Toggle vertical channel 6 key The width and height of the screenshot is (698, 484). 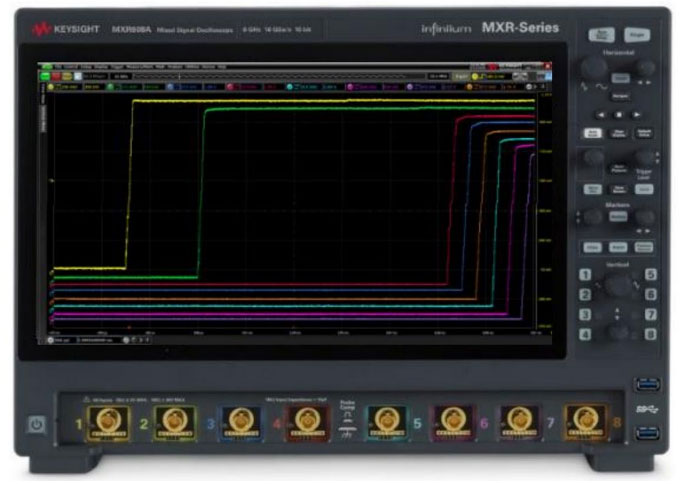pyautogui.click(x=651, y=295)
